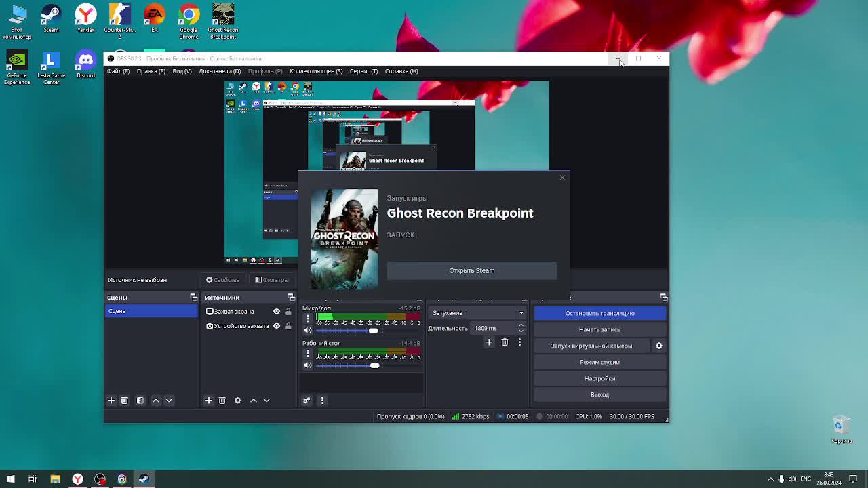Open the Док-панели menu
This screenshot has width=868, height=488.
coord(220,71)
